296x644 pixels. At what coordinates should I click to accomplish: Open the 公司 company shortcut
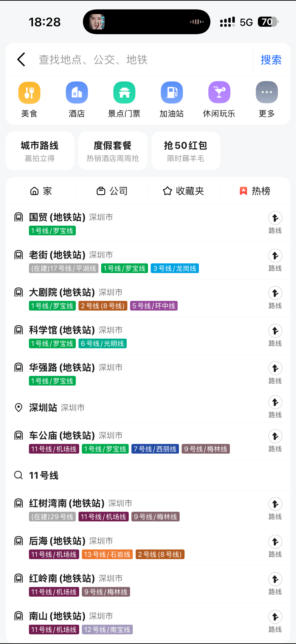click(112, 191)
